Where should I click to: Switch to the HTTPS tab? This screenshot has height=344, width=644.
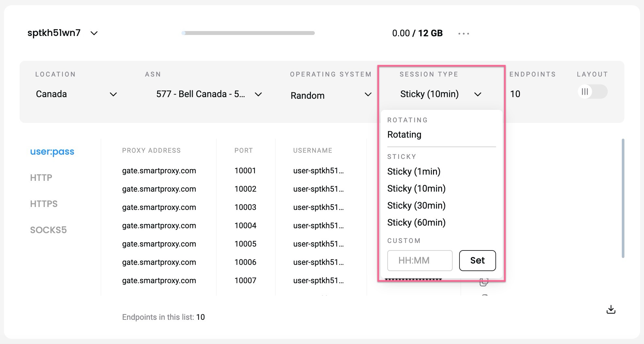pos(44,204)
